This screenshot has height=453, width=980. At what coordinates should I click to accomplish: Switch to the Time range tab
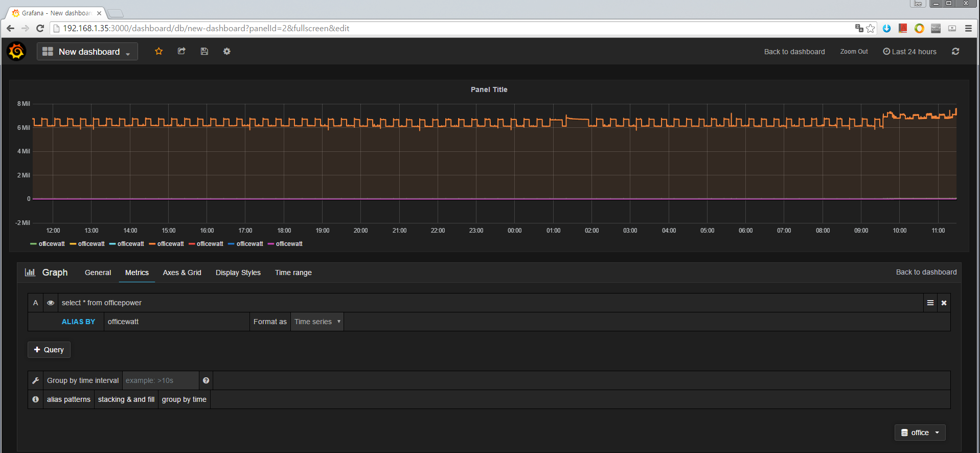[x=293, y=273]
